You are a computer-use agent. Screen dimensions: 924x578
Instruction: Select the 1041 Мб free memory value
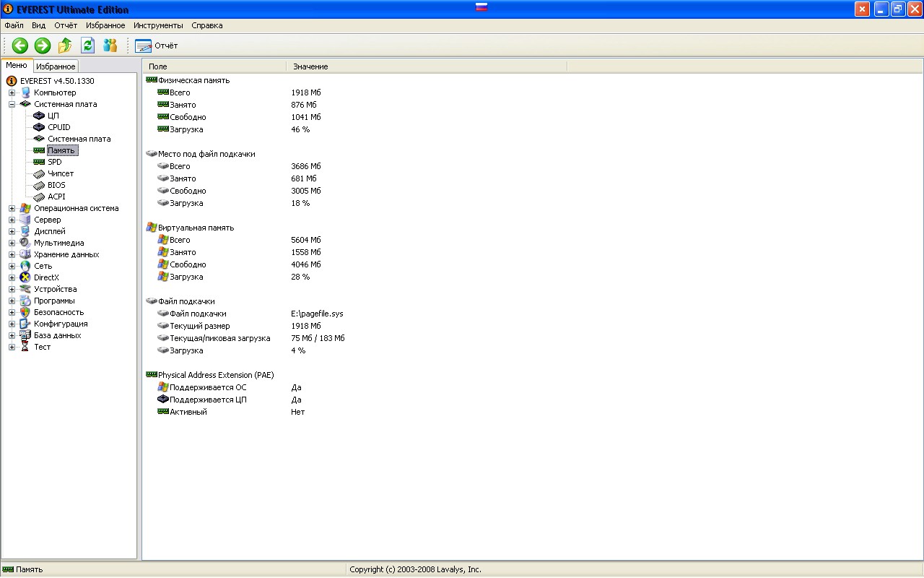click(x=306, y=117)
